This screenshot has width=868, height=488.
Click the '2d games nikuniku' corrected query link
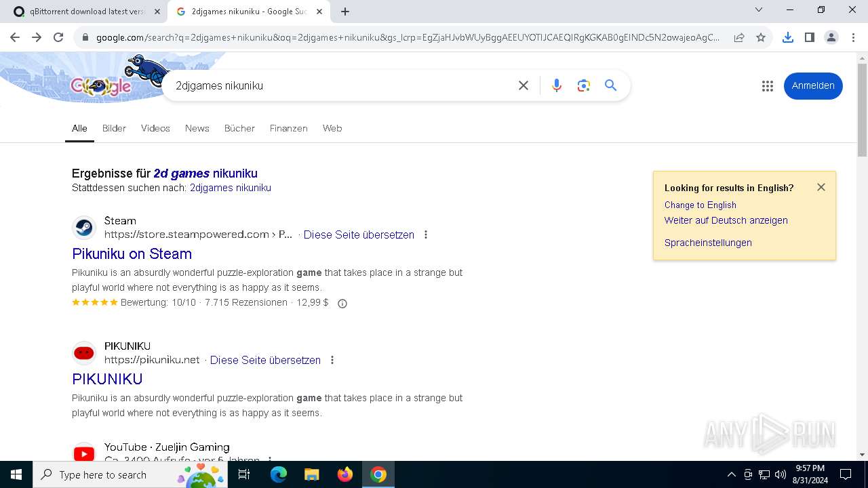tap(205, 174)
